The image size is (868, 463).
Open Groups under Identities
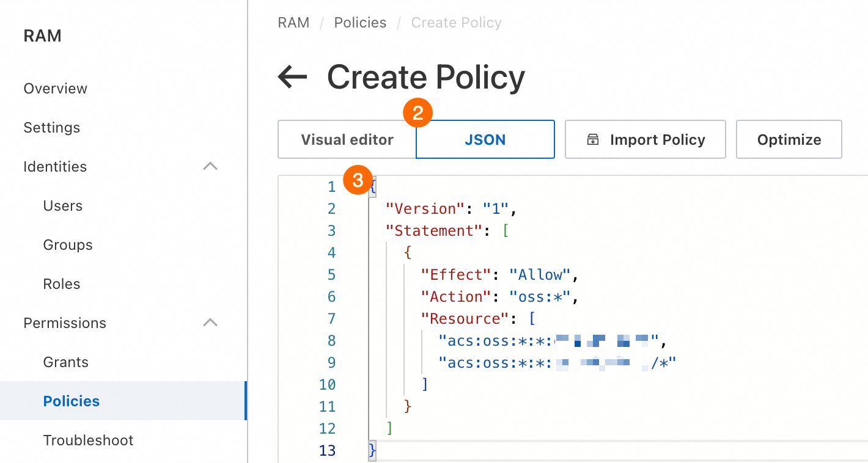click(x=68, y=245)
